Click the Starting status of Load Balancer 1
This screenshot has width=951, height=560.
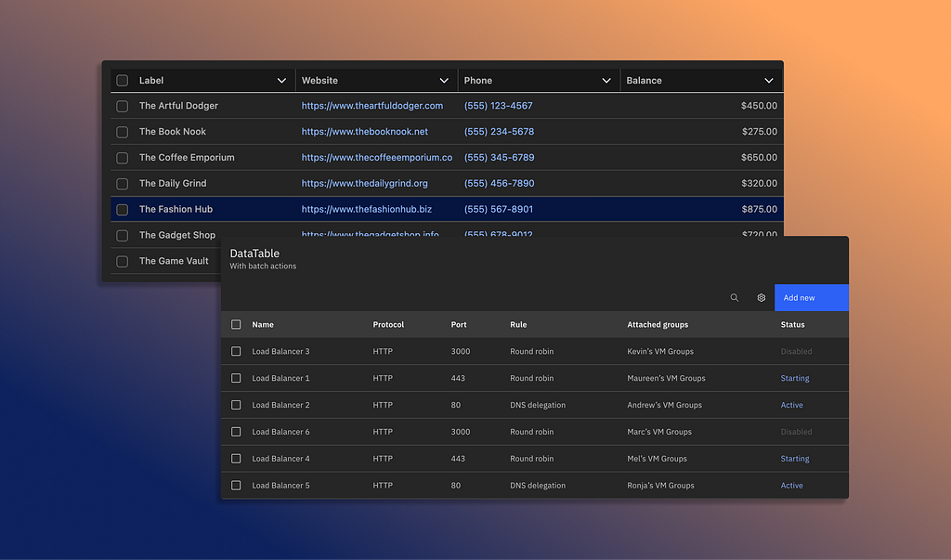[794, 378]
